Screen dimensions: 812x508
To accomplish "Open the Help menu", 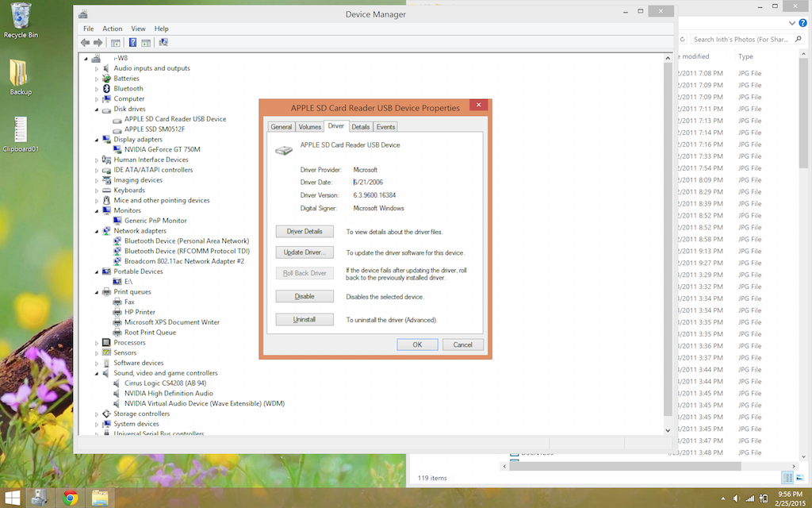I will [x=162, y=29].
